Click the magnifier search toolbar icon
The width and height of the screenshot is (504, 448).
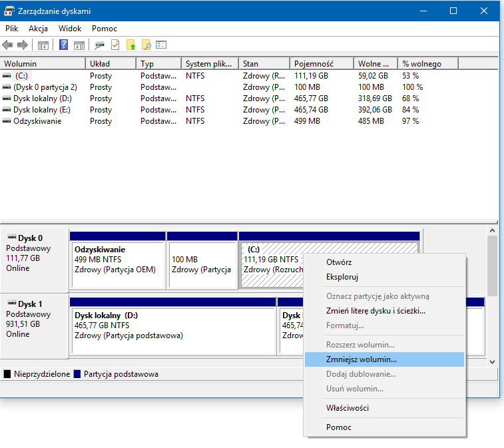[146, 45]
